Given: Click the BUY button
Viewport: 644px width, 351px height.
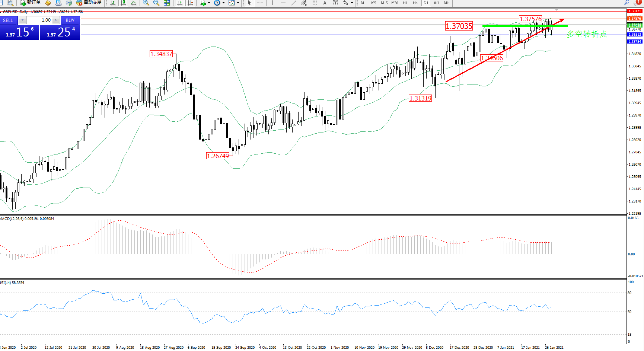Looking at the screenshot, I should (x=70, y=20).
